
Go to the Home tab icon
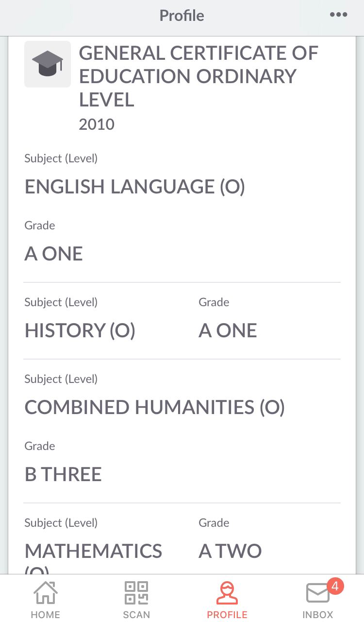(45, 593)
